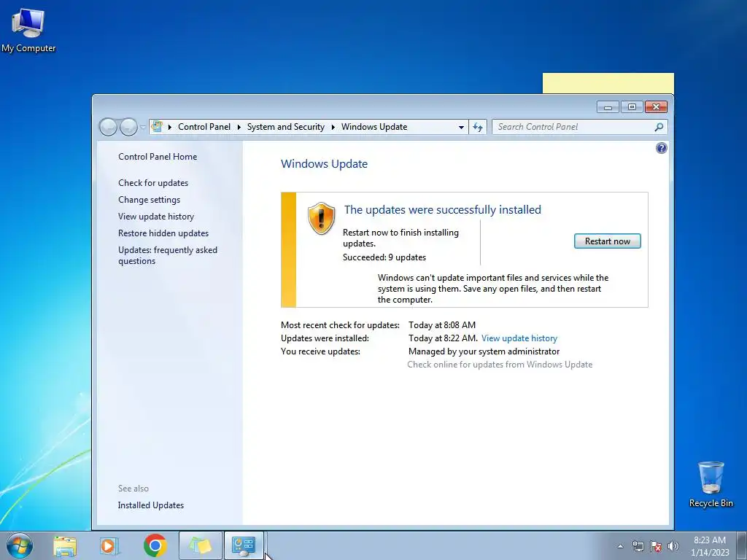This screenshot has width=747, height=560.
Task: Click the Windows Update heading text
Action: point(324,164)
